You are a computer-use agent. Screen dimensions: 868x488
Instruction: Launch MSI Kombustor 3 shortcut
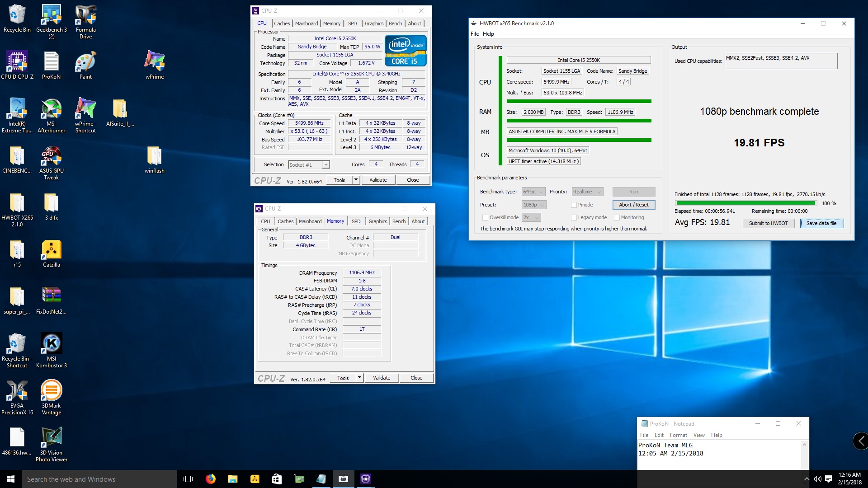click(51, 351)
